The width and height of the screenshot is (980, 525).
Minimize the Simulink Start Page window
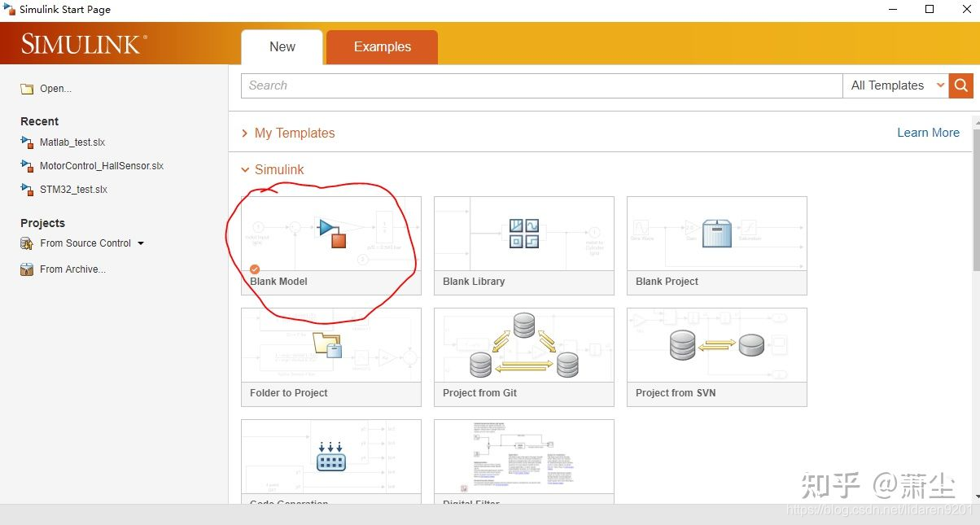tap(893, 10)
